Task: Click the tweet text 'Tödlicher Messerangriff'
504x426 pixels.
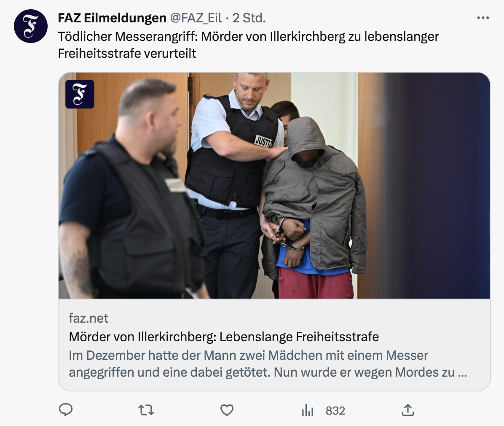Action: click(x=128, y=37)
